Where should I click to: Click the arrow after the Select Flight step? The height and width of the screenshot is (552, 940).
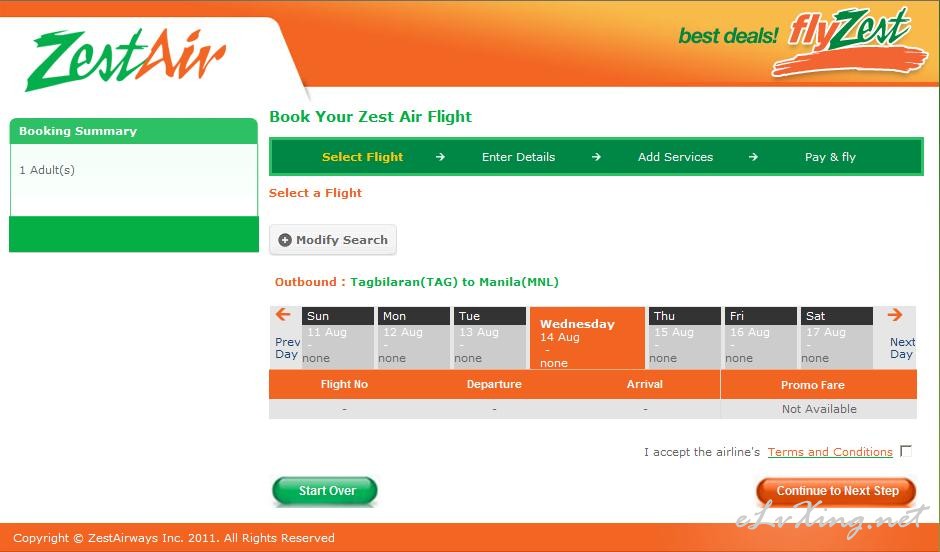coord(440,157)
